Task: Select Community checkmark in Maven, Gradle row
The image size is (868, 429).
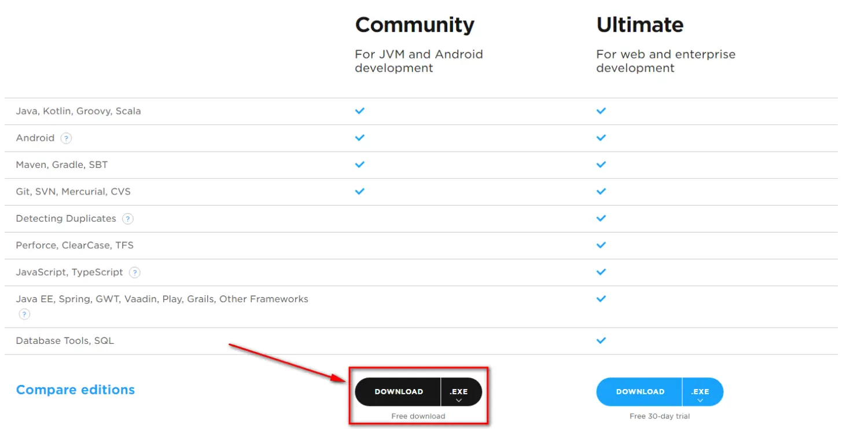Action: pos(360,164)
